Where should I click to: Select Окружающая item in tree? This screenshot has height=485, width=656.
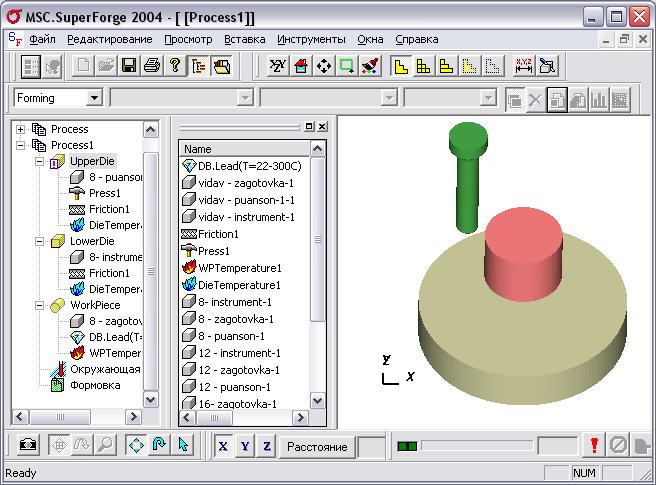coord(105,370)
